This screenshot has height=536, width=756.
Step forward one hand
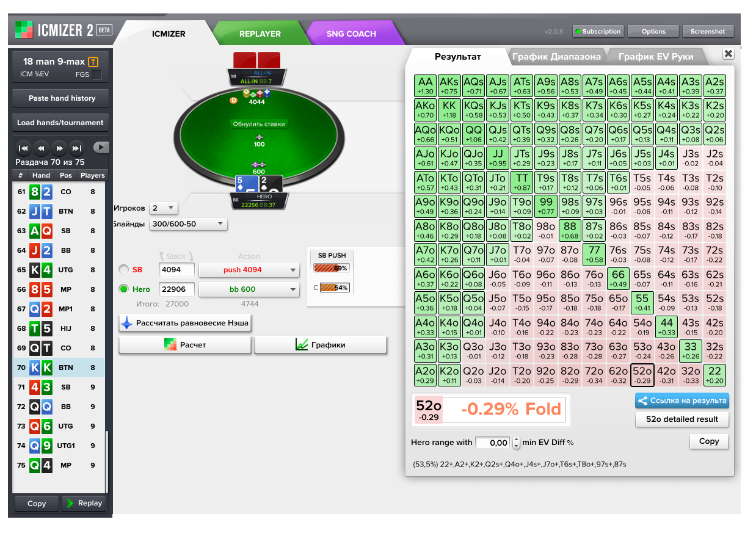pyautogui.click(x=59, y=148)
